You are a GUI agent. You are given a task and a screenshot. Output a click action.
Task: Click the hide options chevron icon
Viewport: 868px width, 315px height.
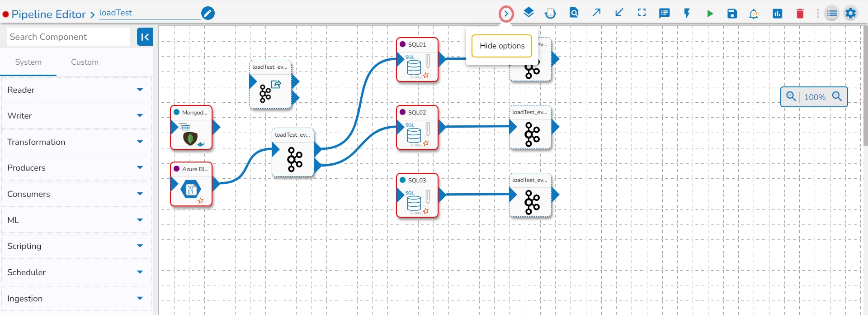[x=506, y=14]
